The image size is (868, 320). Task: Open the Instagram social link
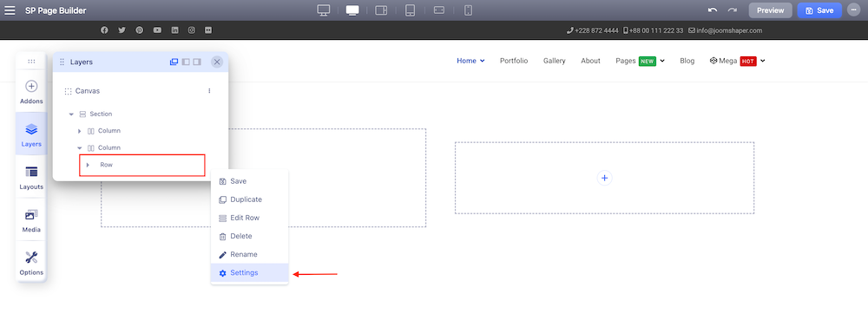point(192,30)
